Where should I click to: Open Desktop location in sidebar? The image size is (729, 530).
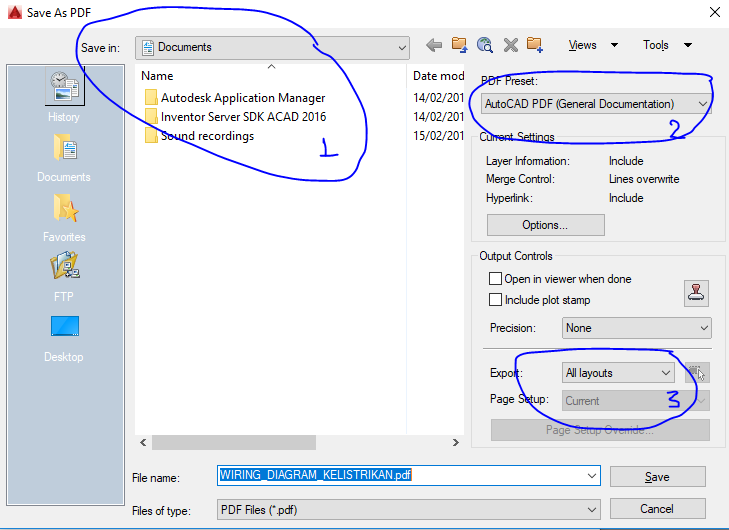64,338
